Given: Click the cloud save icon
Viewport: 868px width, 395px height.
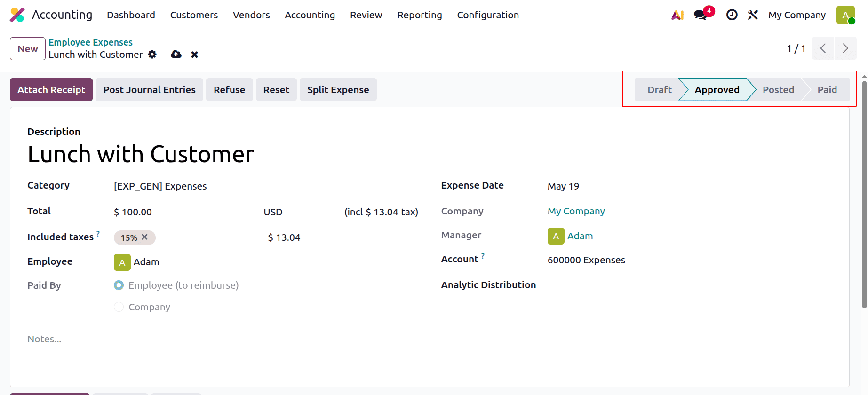Looking at the screenshot, I should click(176, 55).
